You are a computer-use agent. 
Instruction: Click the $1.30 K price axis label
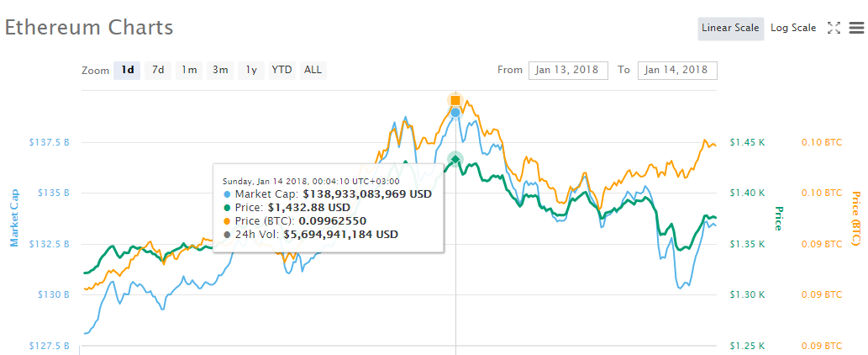click(747, 294)
